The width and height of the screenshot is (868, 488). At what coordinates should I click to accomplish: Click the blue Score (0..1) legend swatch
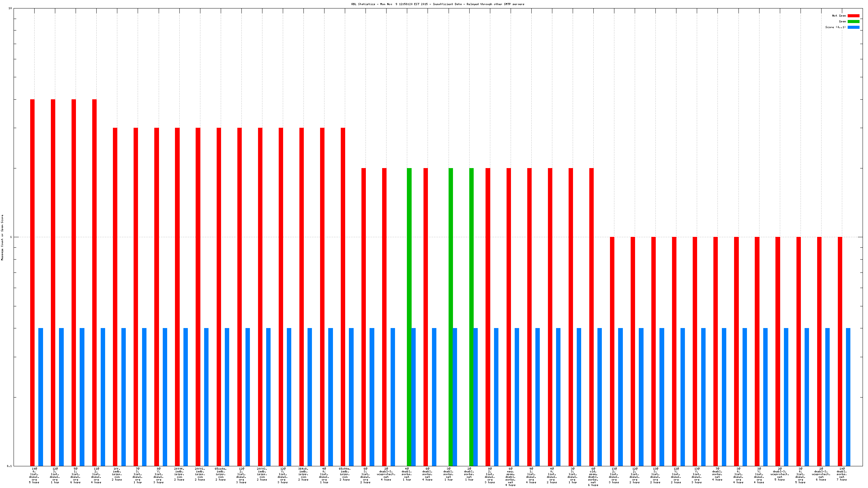coord(853,27)
